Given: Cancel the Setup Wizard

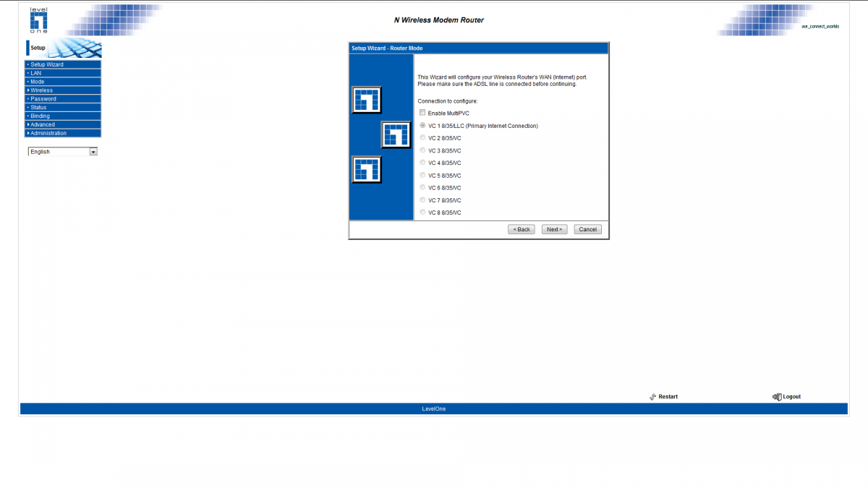Looking at the screenshot, I should 587,229.
